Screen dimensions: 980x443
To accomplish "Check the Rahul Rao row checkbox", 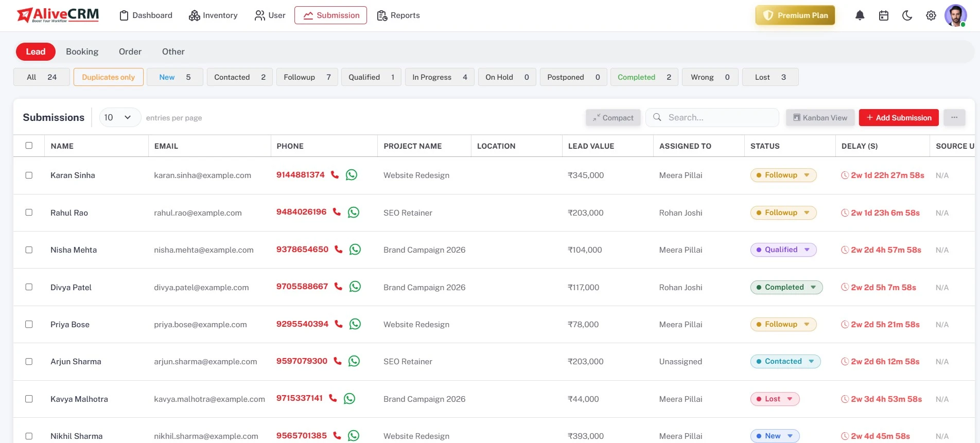I will click(29, 212).
